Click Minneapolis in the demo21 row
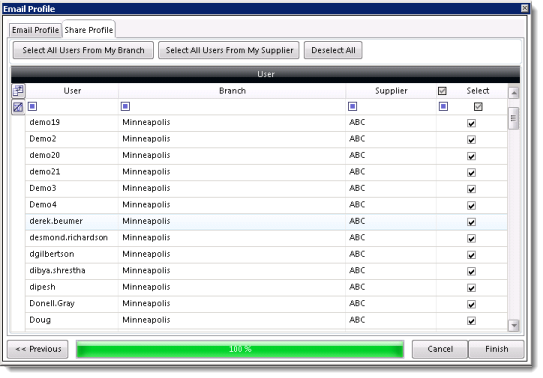543x378 pixels. tap(146, 172)
